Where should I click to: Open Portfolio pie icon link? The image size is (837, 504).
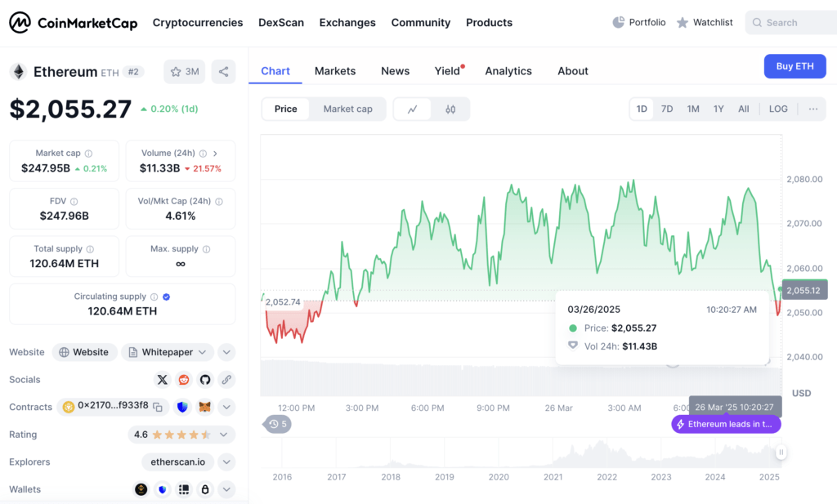click(639, 22)
